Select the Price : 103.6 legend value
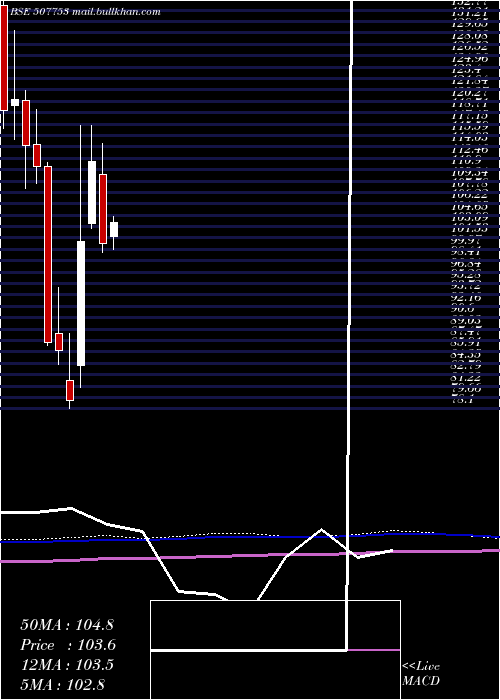The image size is (500, 700). point(68,645)
